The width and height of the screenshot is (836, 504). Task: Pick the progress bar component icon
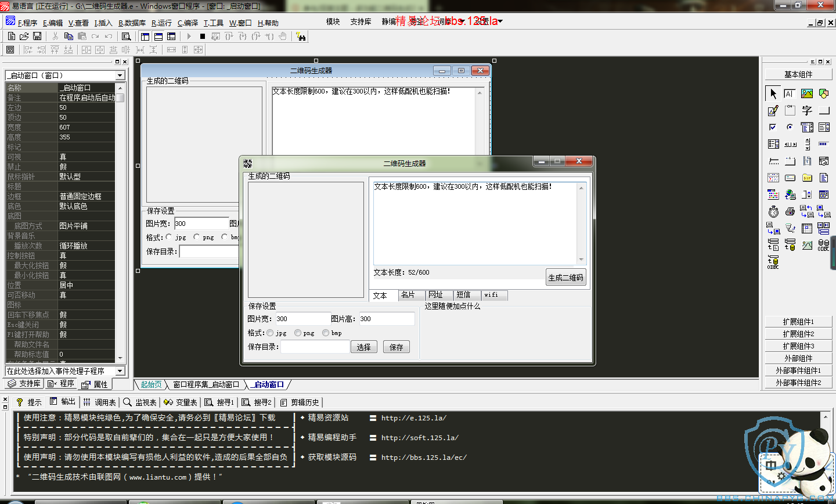pos(824,144)
